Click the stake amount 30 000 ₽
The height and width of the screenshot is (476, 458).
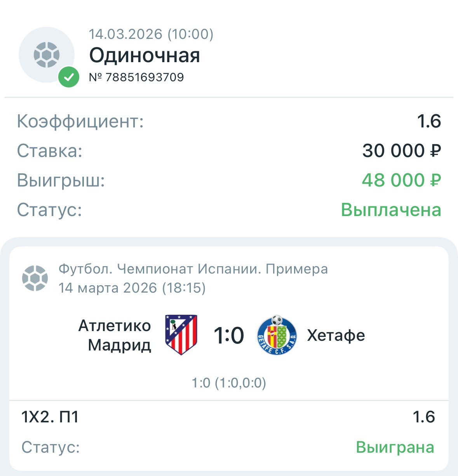[x=401, y=151]
